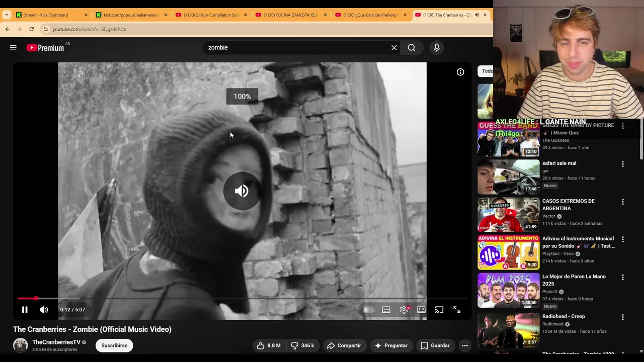Open options menu for Radiohead - Creep

[623, 317]
